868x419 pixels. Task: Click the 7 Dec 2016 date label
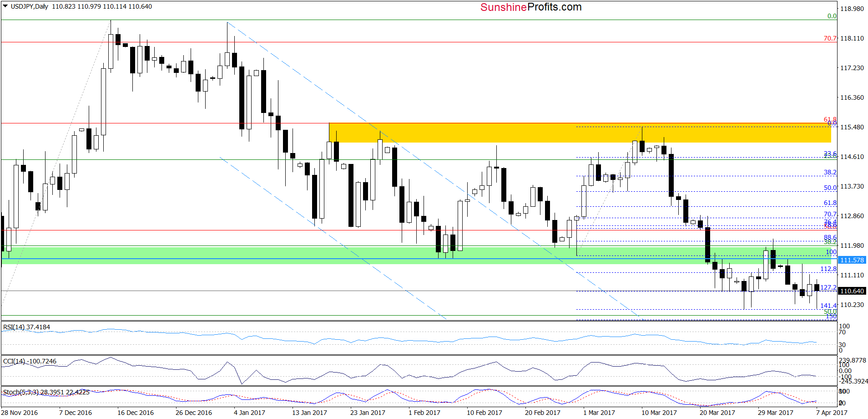(x=76, y=413)
